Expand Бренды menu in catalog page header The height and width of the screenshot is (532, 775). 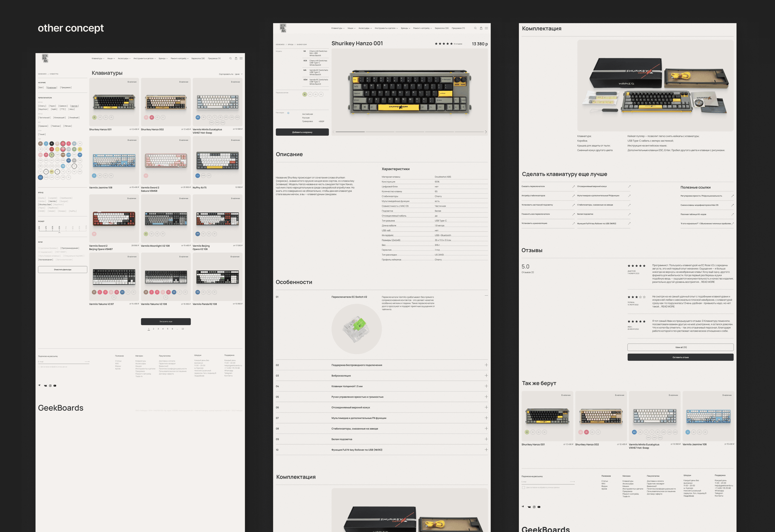(163, 58)
